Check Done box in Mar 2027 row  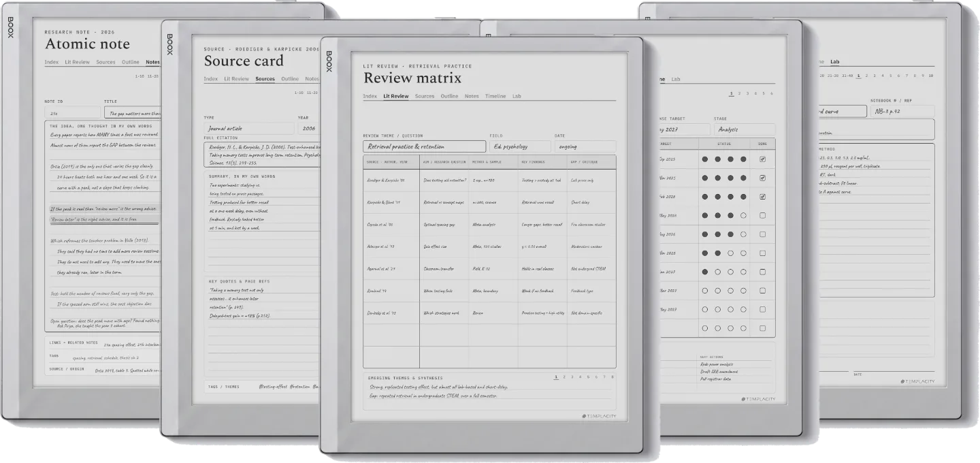[x=762, y=291]
